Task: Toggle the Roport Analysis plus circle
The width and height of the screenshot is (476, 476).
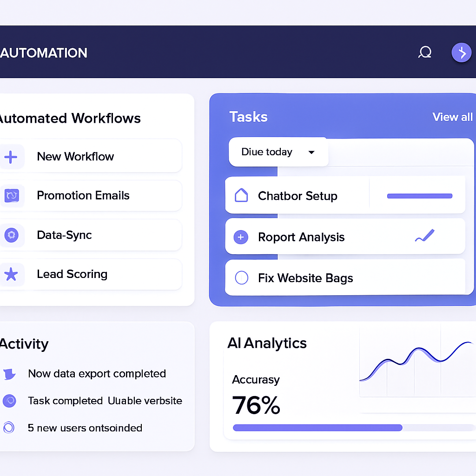Action: [x=241, y=238]
